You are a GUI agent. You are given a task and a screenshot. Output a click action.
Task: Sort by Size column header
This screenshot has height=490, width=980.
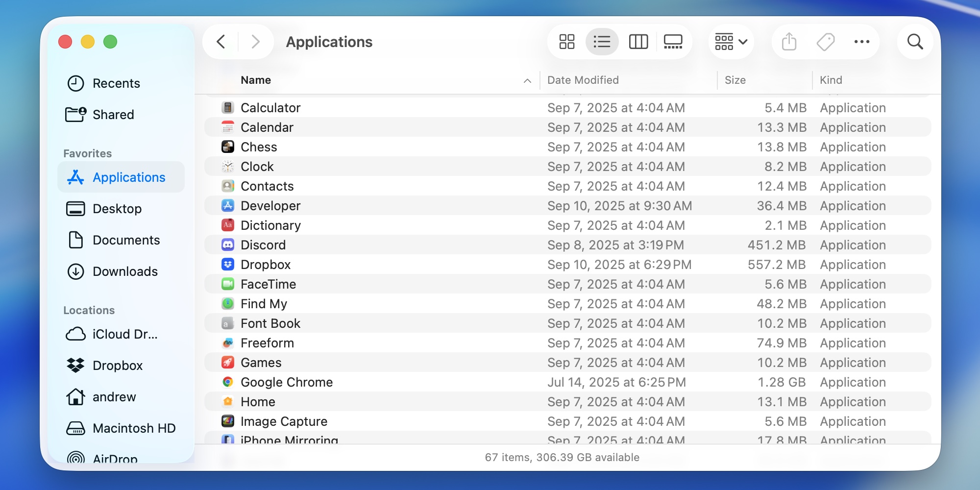click(x=735, y=80)
